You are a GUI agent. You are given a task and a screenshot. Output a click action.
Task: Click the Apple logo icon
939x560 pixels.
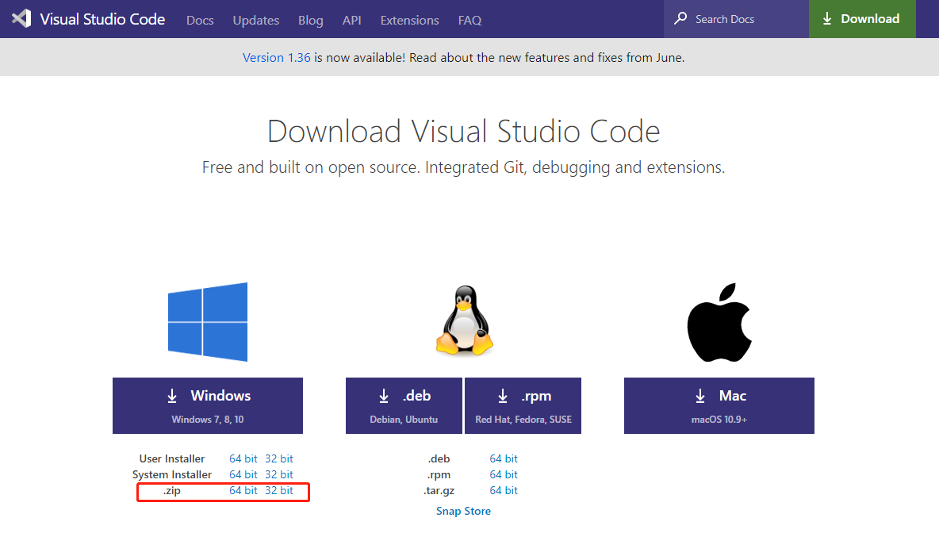[x=719, y=321]
